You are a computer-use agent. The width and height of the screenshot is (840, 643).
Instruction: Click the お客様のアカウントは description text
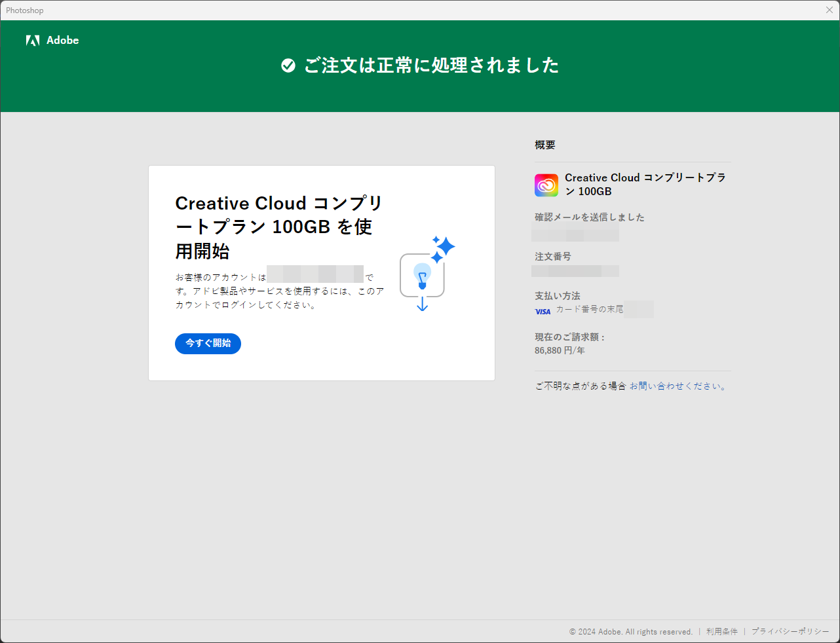click(x=280, y=291)
